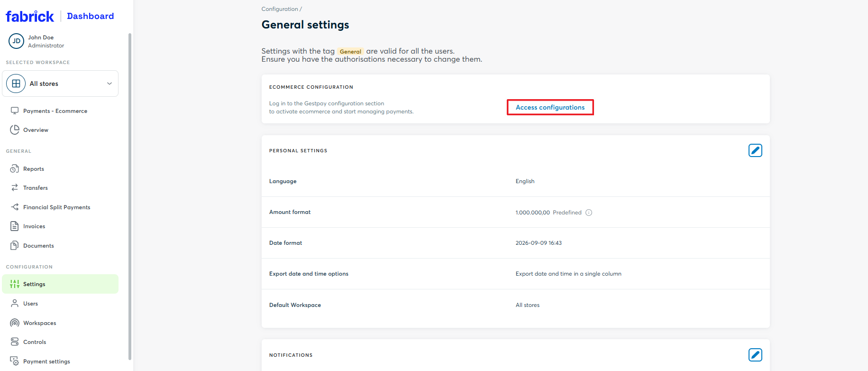
Task: Click the date format value 2026-09-09 16:43
Action: [539, 243]
